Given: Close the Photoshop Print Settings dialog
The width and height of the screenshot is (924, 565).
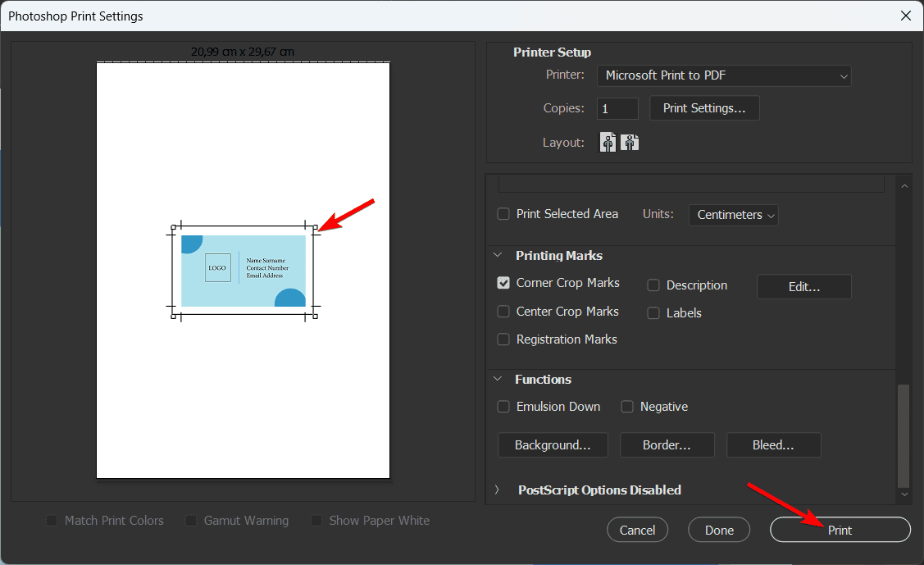Looking at the screenshot, I should 906,16.
